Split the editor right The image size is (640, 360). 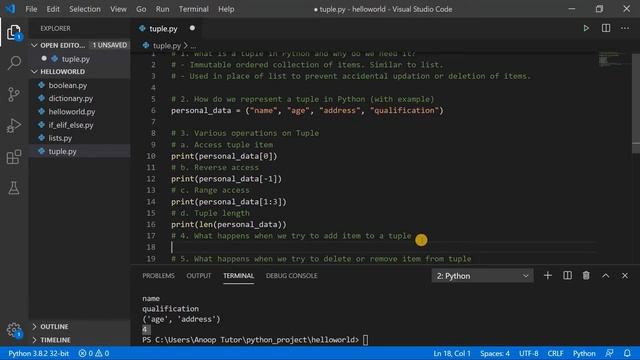click(606, 28)
